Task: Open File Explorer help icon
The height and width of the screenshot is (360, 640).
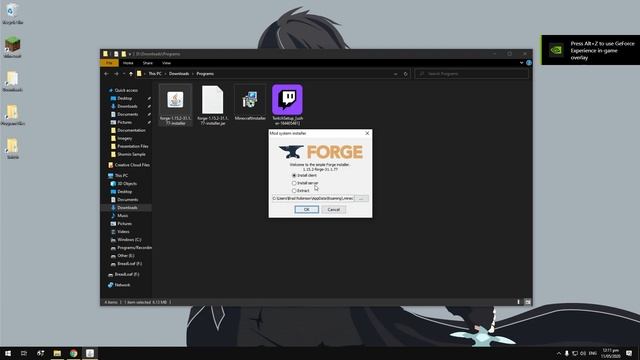Action: [529, 63]
